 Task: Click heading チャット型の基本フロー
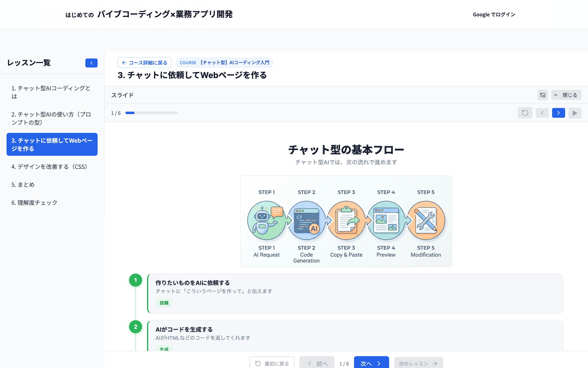[x=346, y=150]
